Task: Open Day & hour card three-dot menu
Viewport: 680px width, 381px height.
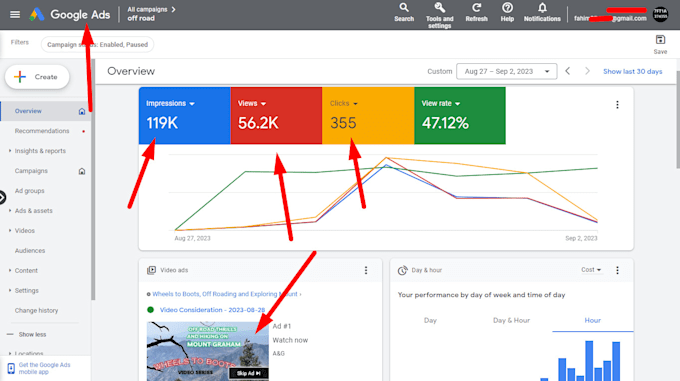Action: (x=617, y=270)
